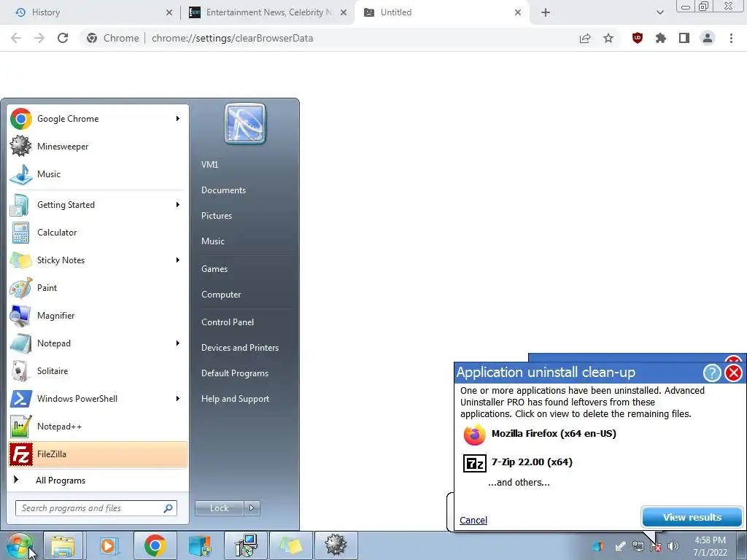
Task: Focus Search programs and files box
Action: (96, 508)
